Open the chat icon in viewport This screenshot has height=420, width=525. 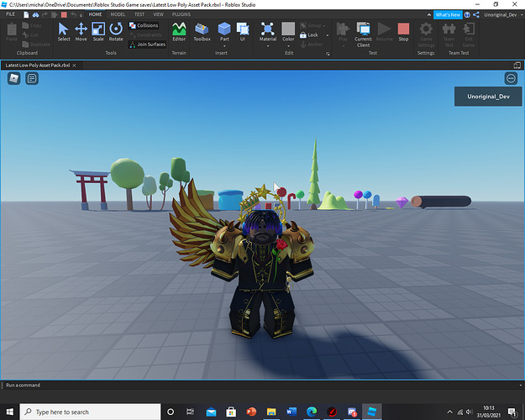click(32, 78)
